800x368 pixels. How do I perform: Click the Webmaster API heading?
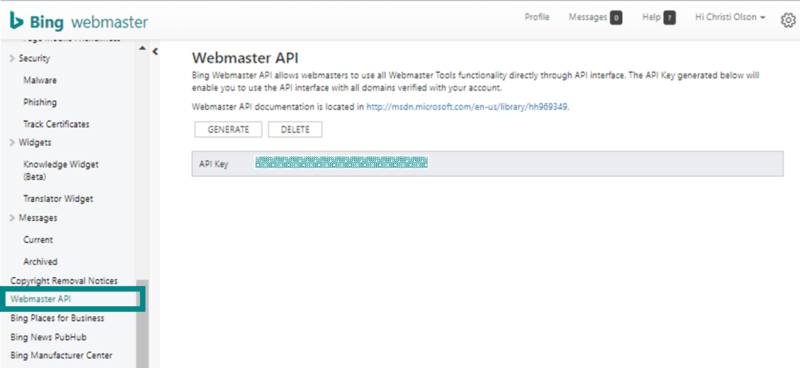click(x=245, y=57)
